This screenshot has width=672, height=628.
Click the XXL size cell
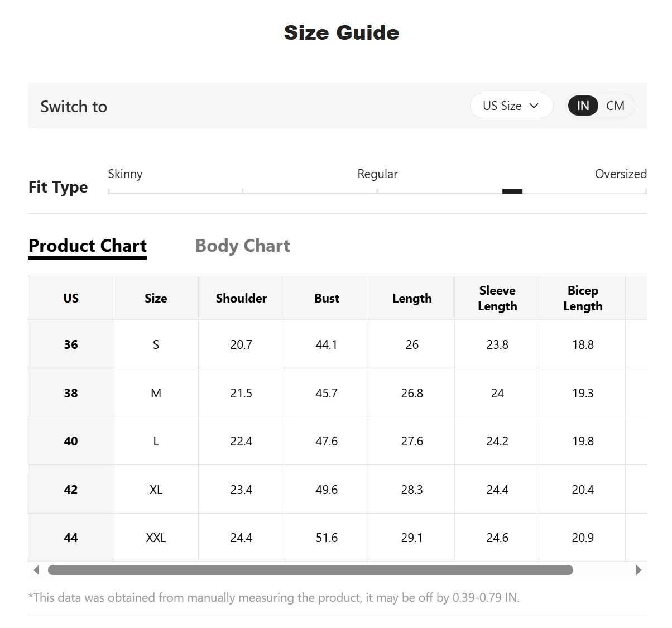[x=156, y=538]
